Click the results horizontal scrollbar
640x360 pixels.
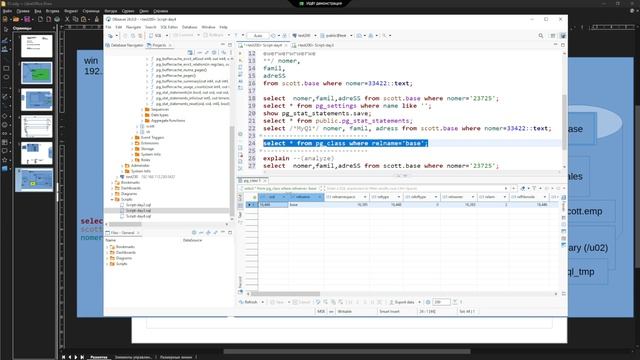click(x=286, y=293)
